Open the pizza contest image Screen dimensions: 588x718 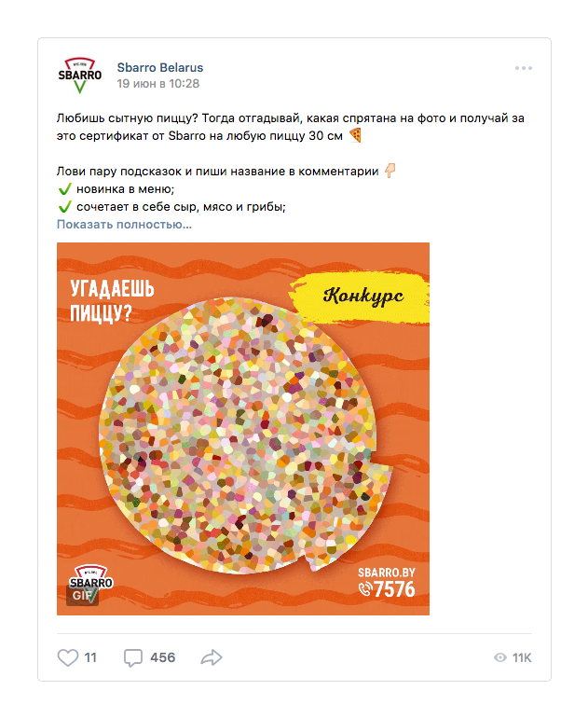pos(243,429)
